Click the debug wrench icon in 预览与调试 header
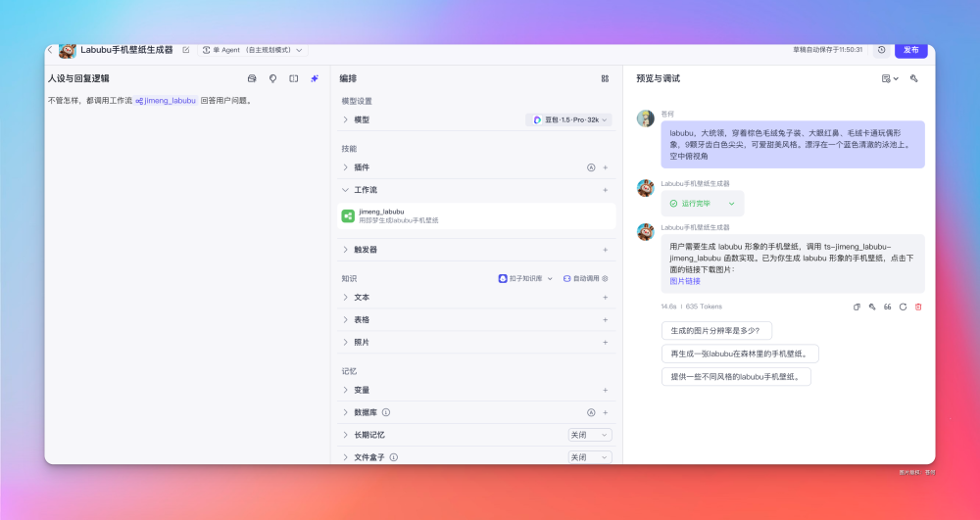The height and width of the screenshot is (520, 980). [x=913, y=78]
